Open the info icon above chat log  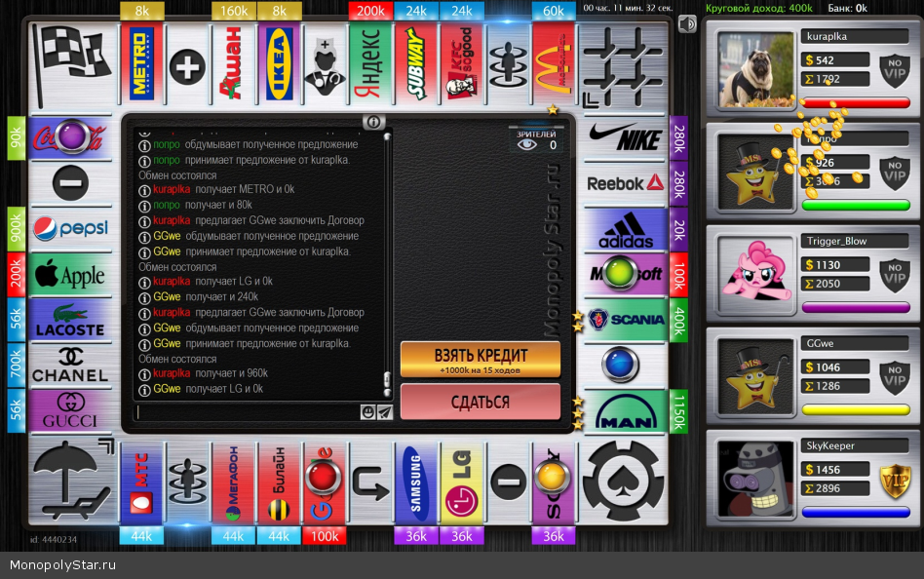[x=373, y=122]
